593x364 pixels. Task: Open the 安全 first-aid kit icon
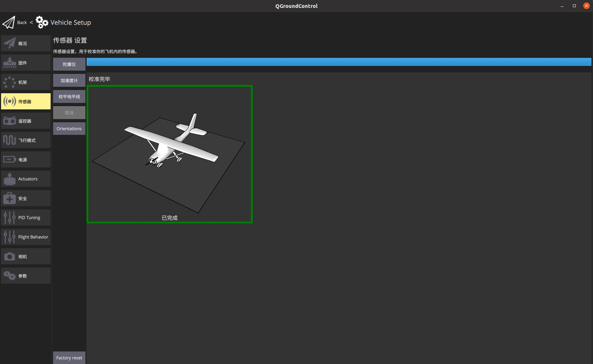10,198
